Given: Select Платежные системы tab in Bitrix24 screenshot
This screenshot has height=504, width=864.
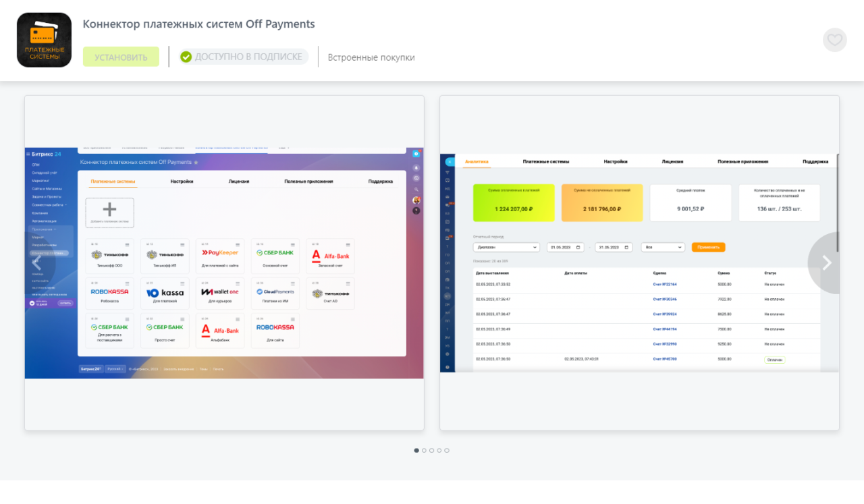Looking at the screenshot, I should pos(113,181).
